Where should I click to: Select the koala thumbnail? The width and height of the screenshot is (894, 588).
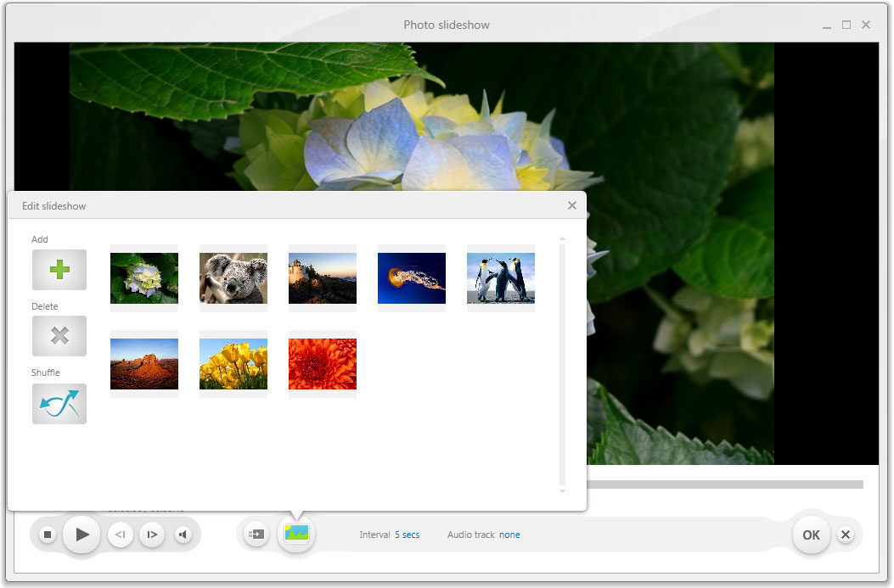[233, 278]
